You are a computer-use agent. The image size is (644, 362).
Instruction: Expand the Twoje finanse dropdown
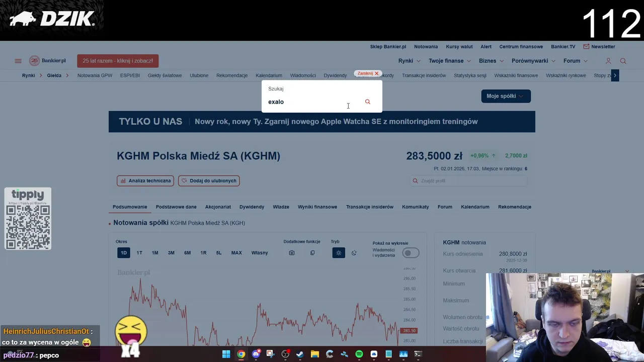[450, 61]
